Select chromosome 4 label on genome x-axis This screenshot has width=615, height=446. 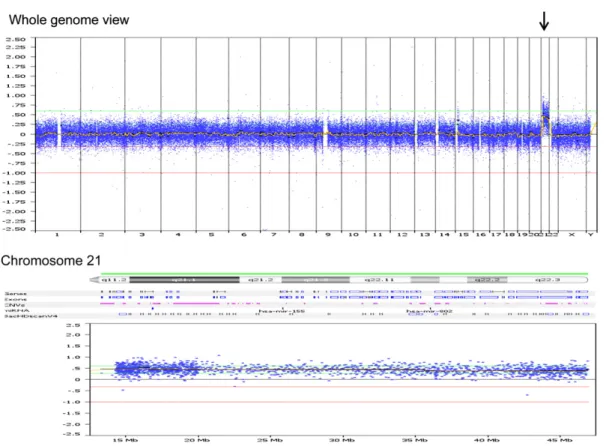click(178, 235)
